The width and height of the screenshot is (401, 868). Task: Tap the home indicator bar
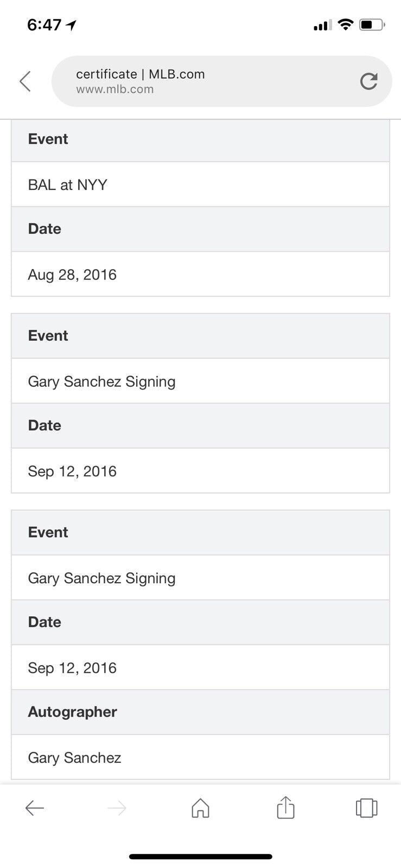coord(200,857)
